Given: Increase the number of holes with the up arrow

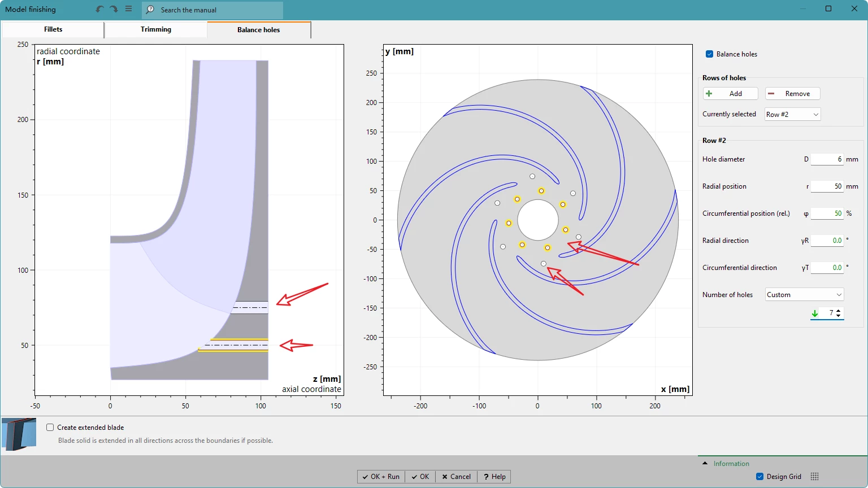Looking at the screenshot, I should click(839, 310).
